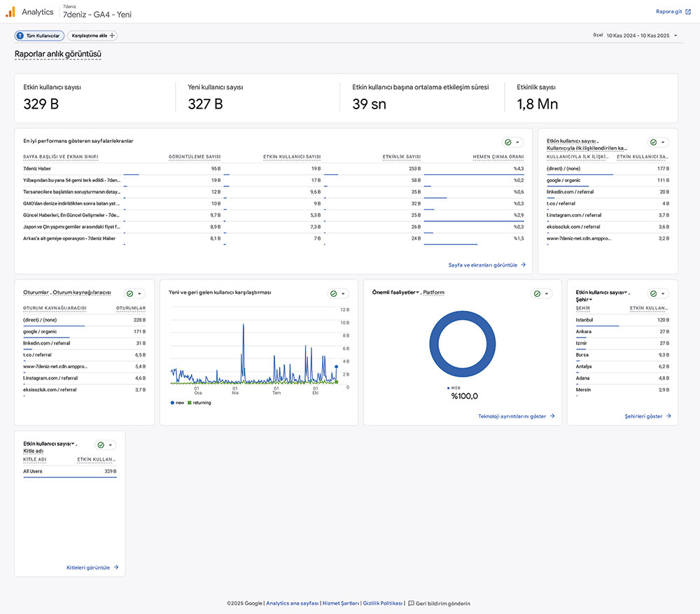Click the Görüntüleme sayısı column header
700x614 pixels.
[195, 157]
